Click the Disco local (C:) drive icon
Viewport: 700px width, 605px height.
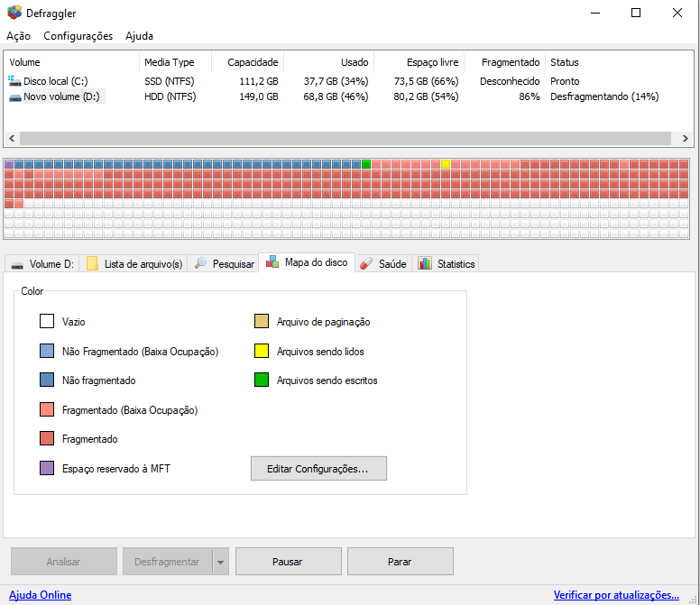14,81
